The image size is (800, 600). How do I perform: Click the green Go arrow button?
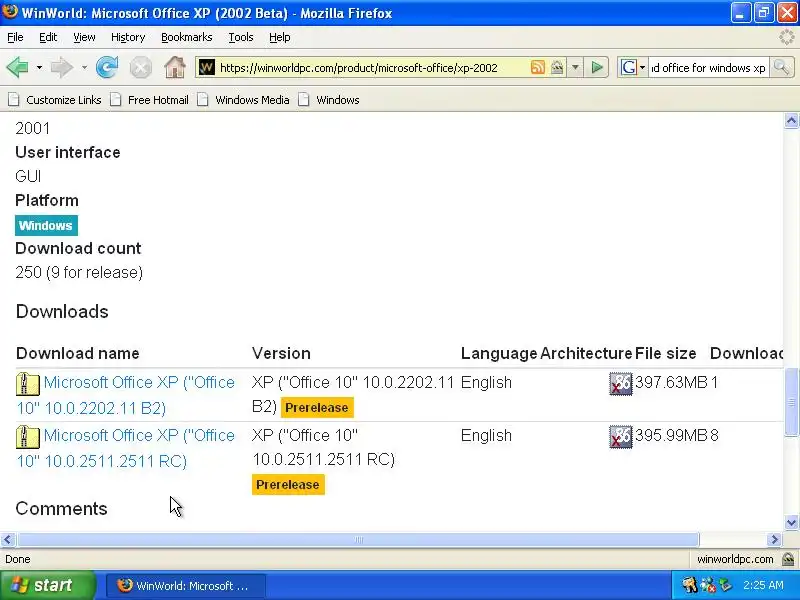coord(596,67)
